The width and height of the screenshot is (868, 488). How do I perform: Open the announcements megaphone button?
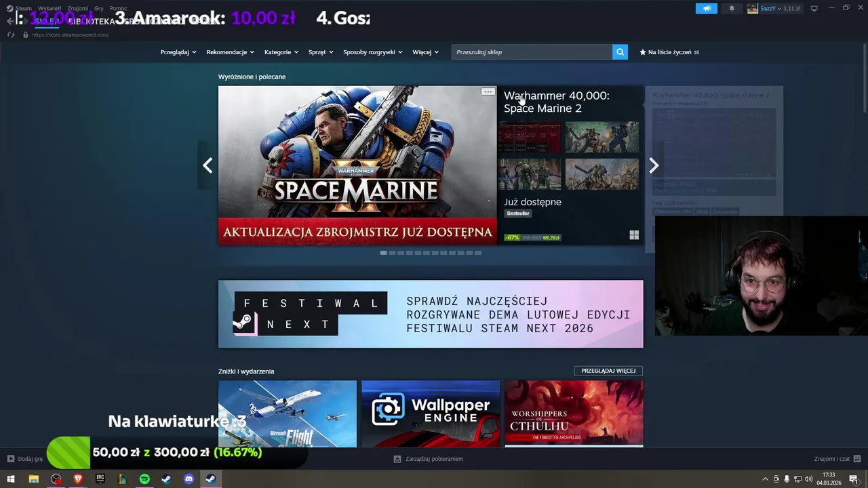tap(706, 9)
